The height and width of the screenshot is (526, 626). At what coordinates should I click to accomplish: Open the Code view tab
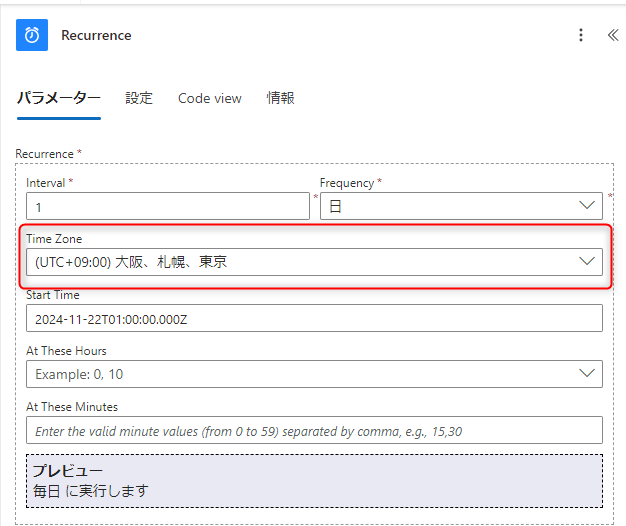(x=210, y=98)
